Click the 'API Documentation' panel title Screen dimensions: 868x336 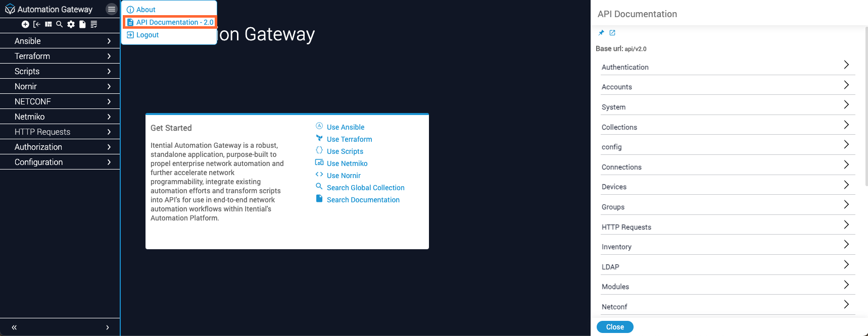tap(637, 14)
